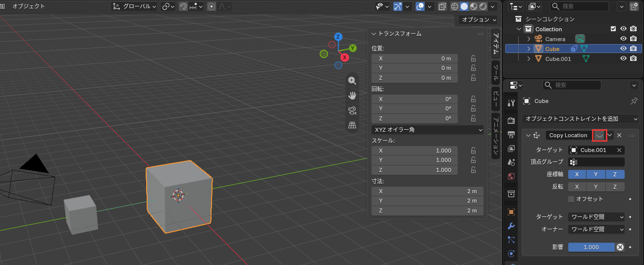Viewport: 644px width, 265px height.
Task: Expand the Camera item in outliner
Action: 529,39
